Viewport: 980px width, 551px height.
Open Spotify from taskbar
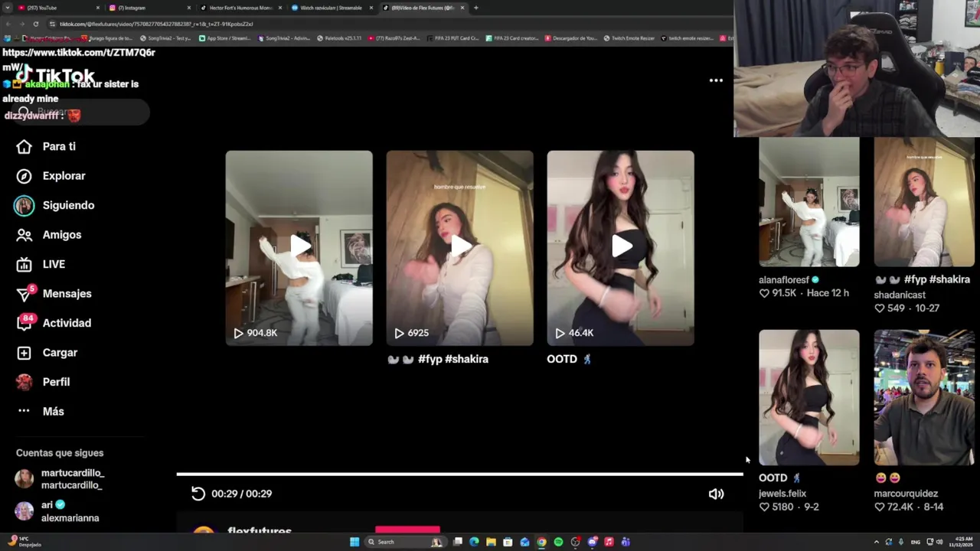click(558, 542)
